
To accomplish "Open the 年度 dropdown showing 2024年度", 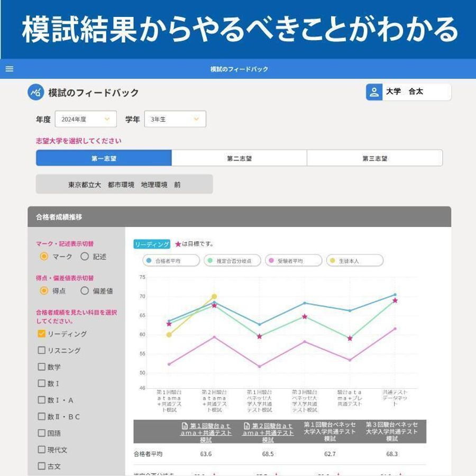I will (86, 118).
